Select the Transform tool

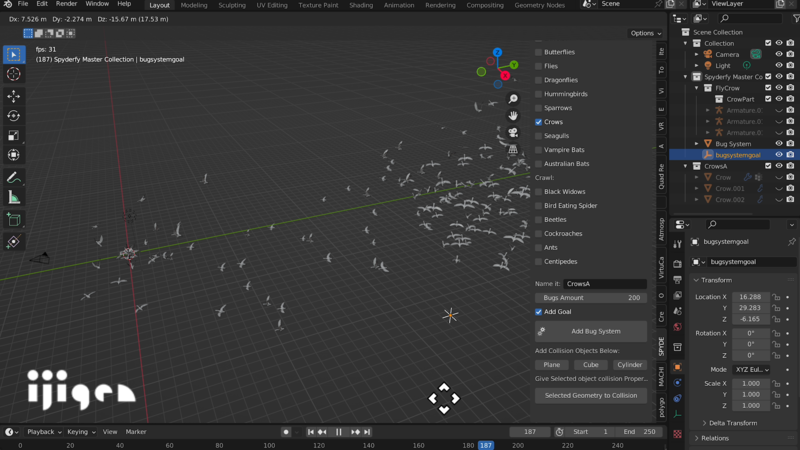14,155
